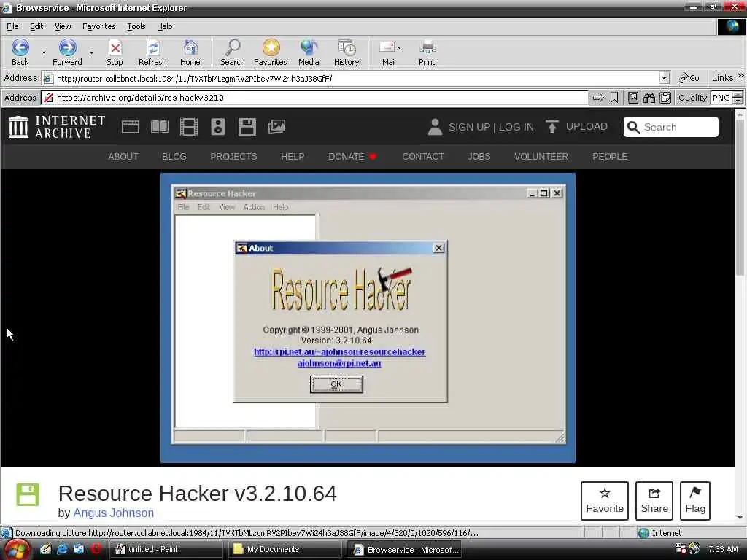
Task: Open the Tools menu
Action: [136, 27]
